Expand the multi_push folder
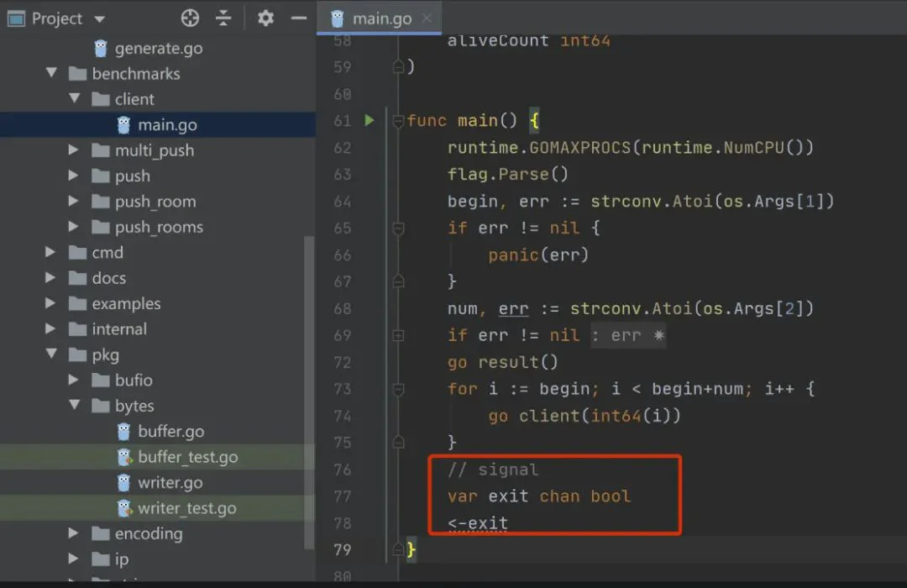The height and width of the screenshot is (588, 907). (x=73, y=150)
